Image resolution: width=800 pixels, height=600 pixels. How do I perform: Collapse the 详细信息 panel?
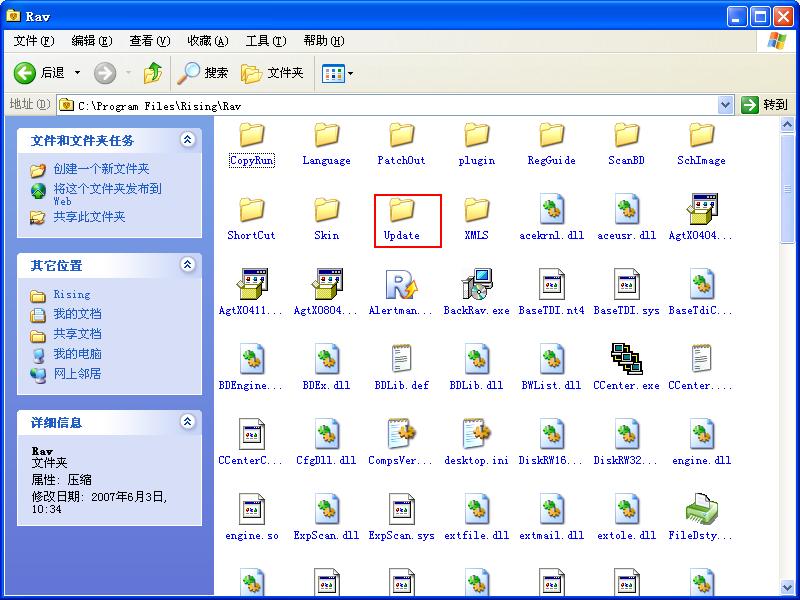click(188, 421)
